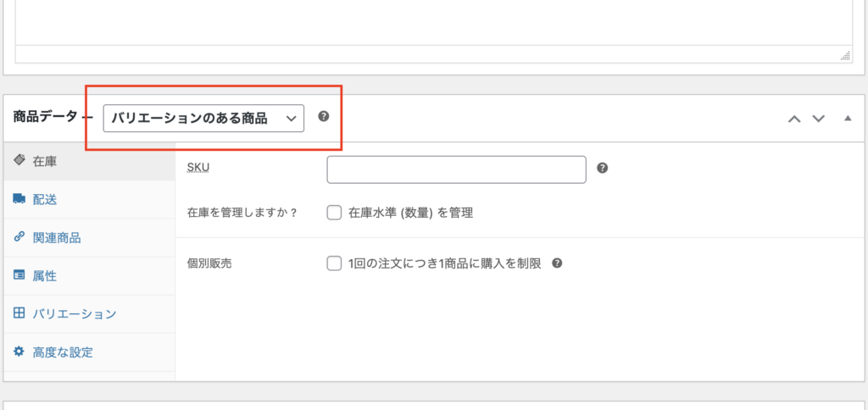Click the help icon next to SKU field
Image resolution: width=868 pixels, height=410 pixels.
pos(602,168)
